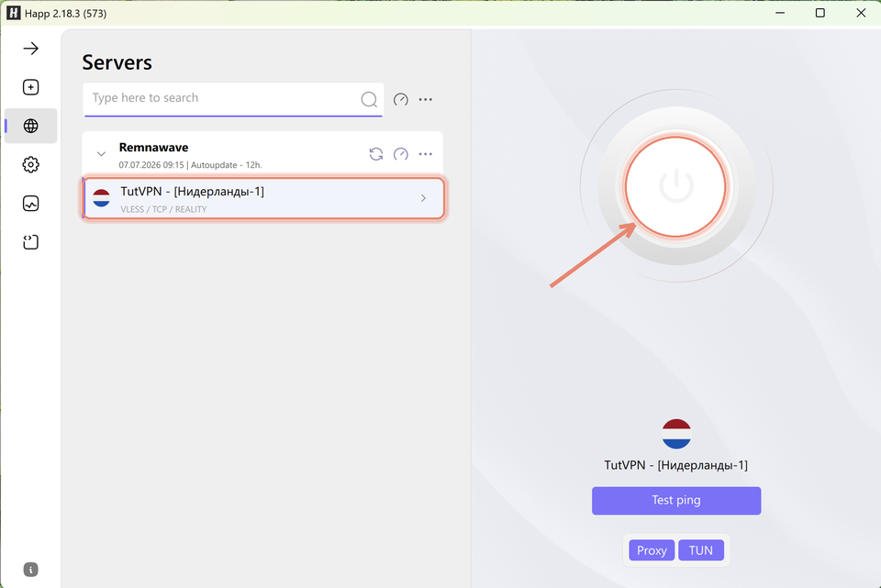Click the Remnawave subscription title
The image size is (881, 588).
[x=153, y=148]
